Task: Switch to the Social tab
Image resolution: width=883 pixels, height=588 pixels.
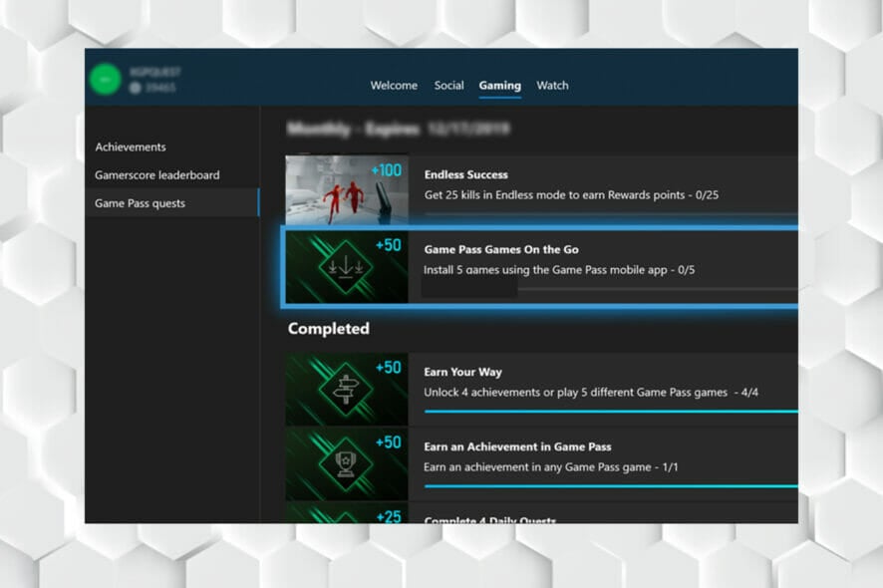Action: pos(448,86)
